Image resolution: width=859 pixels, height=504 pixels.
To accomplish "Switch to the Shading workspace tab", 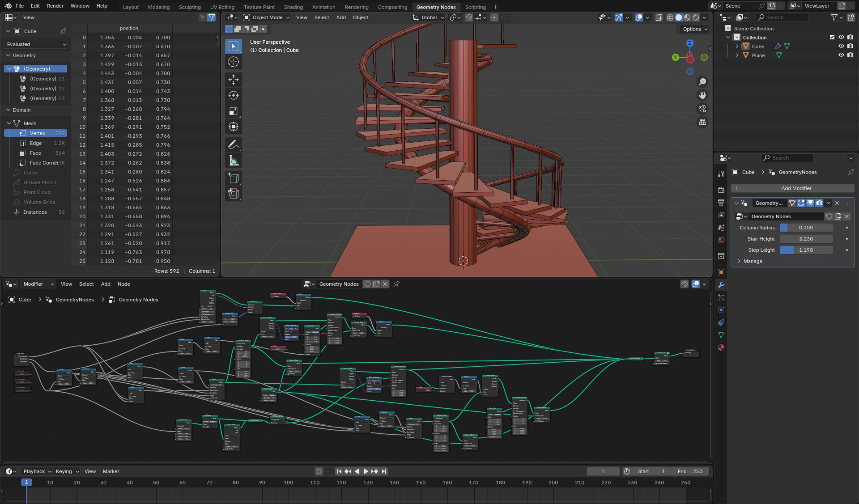I will pyautogui.click(x=293, y=7).
